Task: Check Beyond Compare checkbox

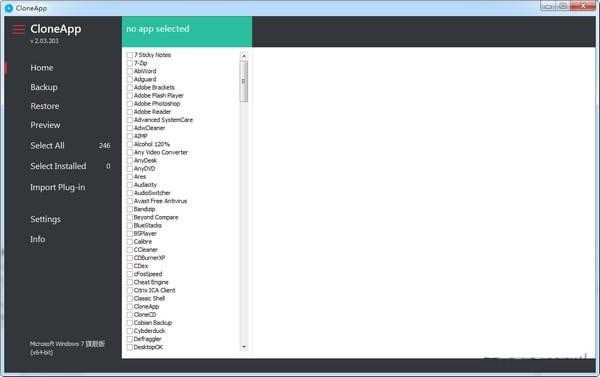Action: point(130,217)
